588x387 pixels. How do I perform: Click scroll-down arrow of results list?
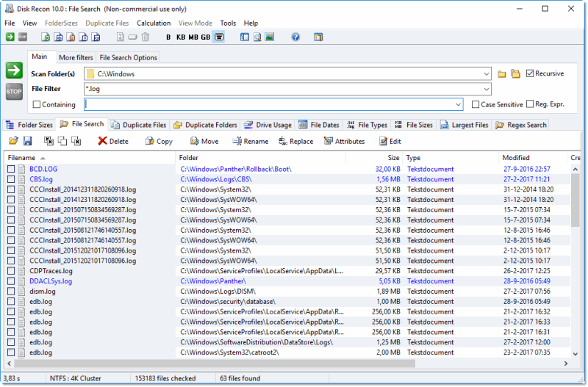point(576,354)
